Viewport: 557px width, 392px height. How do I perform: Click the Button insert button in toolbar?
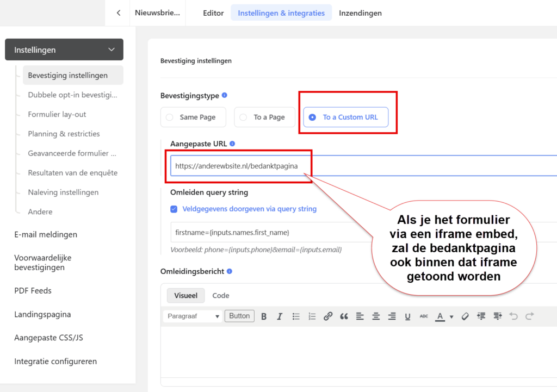pos(239,316)
